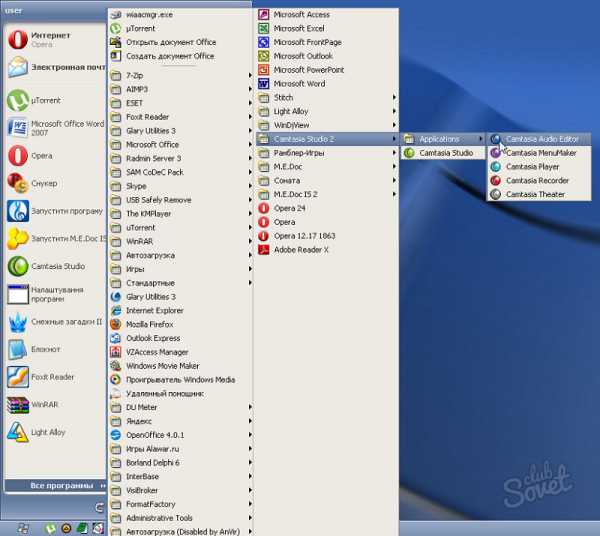Click the Mozilla Firefox icon

pyautogui.click(x=116, y=324)
